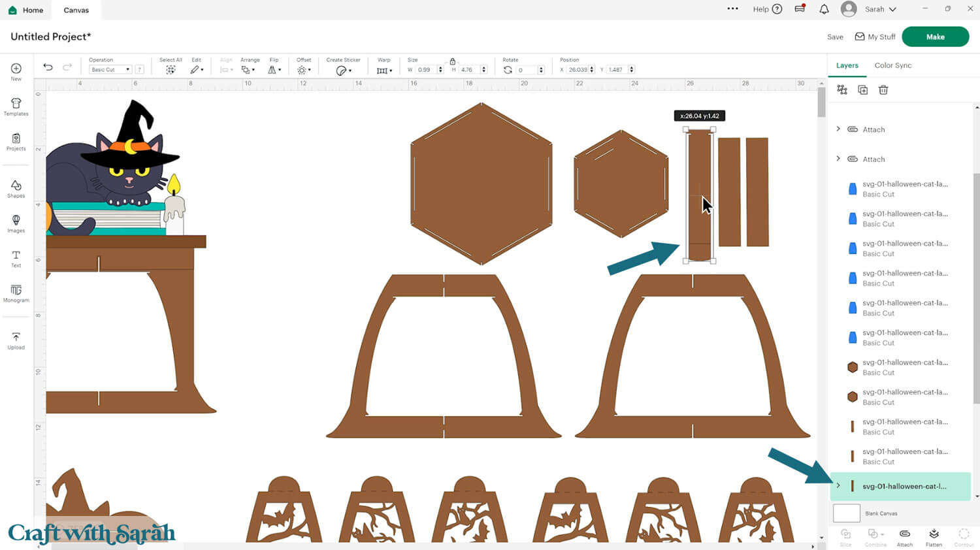Click the Blank Canvas color swatch

[846, 513]
